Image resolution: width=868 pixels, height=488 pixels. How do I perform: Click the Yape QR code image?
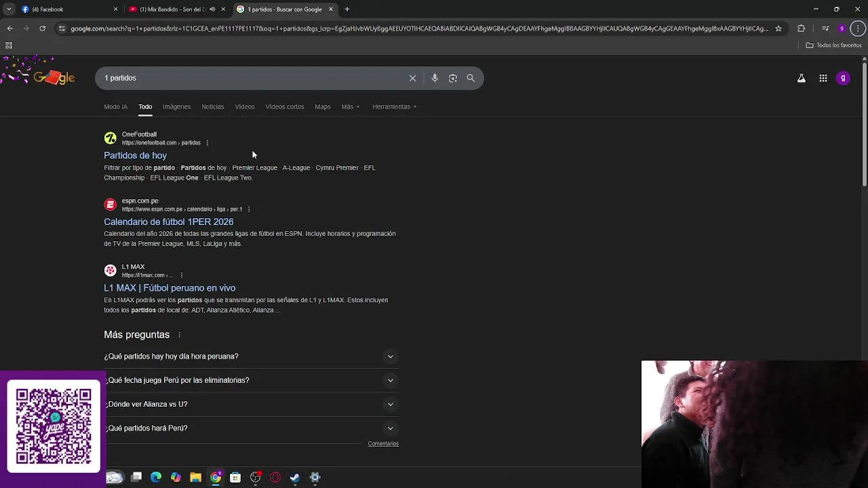click(54, 426)
